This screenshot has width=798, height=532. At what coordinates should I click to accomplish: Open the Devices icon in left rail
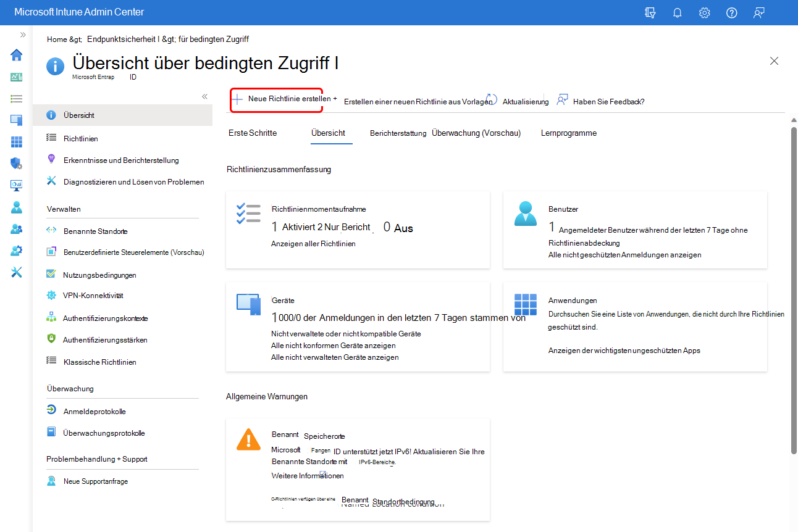click(17, 120)
